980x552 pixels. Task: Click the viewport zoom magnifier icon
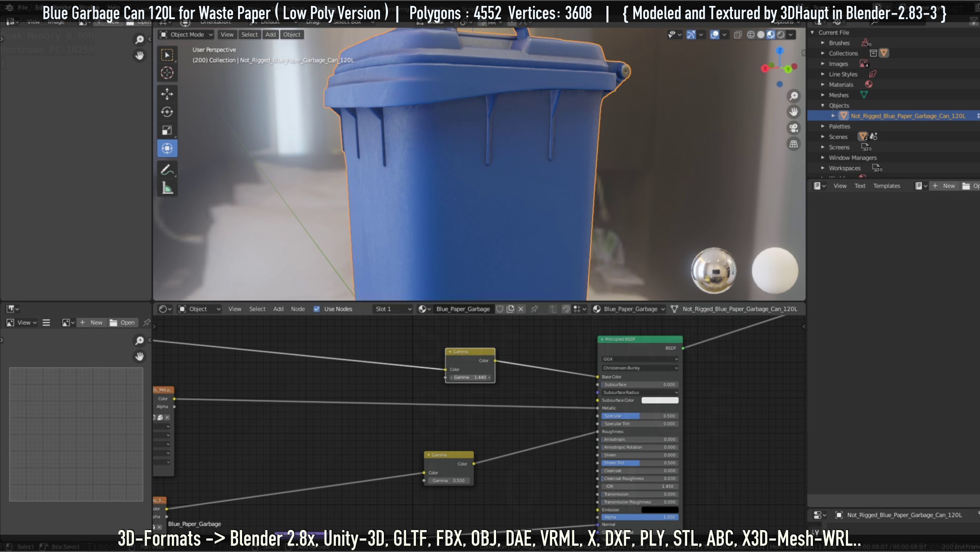point(793,96)
